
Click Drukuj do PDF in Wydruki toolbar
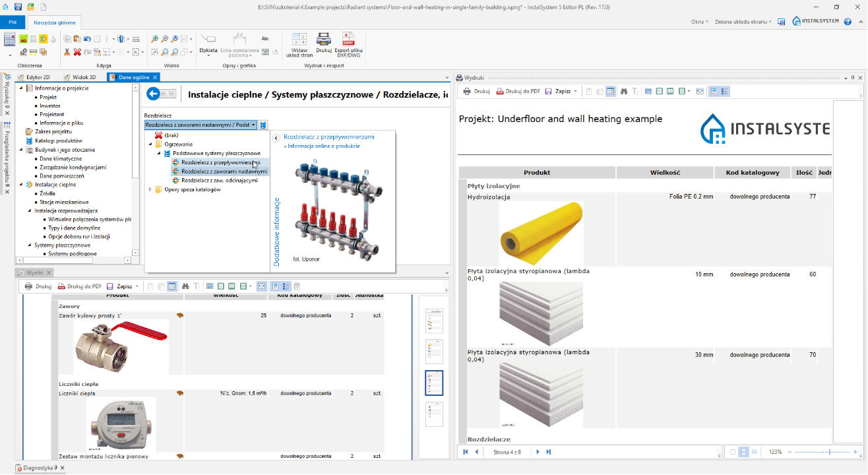tap(518, 91)
